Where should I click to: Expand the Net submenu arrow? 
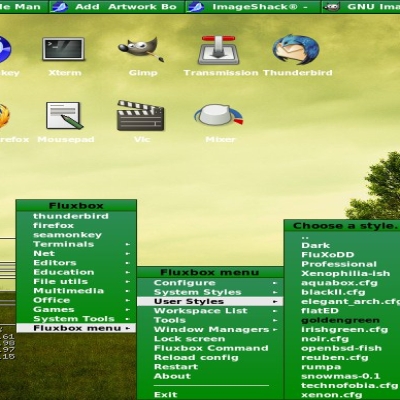coord(128,254)
